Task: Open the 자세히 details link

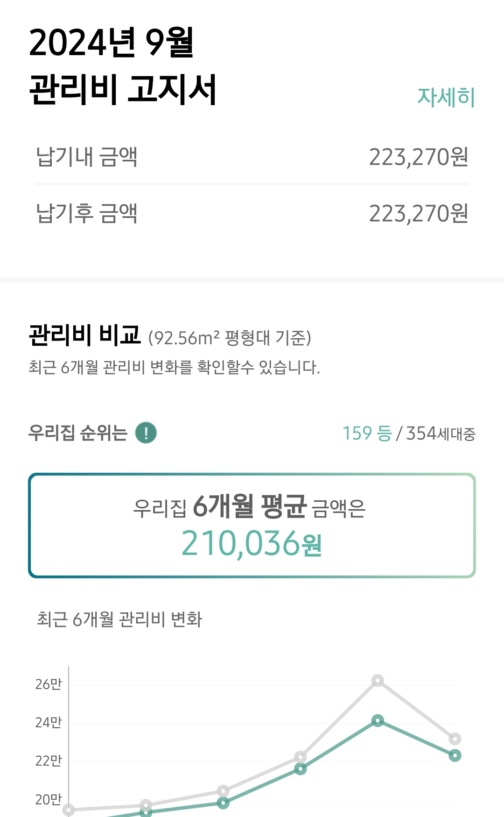Action: point(446,97)
